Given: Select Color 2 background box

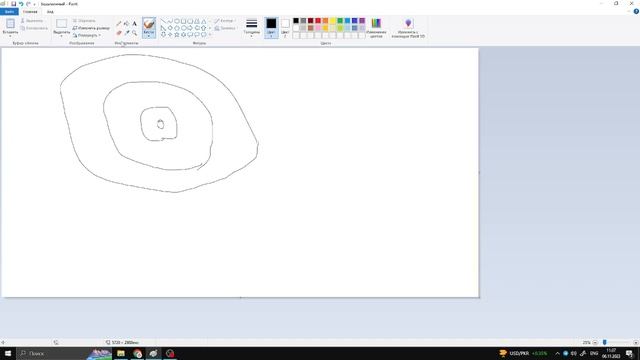Looking at the screenshot, I should coord(285,28).
